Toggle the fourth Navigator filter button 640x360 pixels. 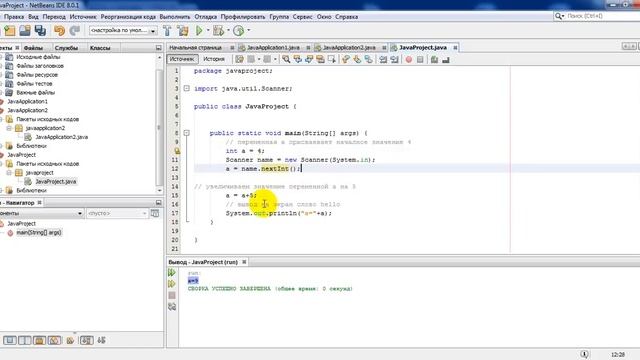click(x=54, y=340)
